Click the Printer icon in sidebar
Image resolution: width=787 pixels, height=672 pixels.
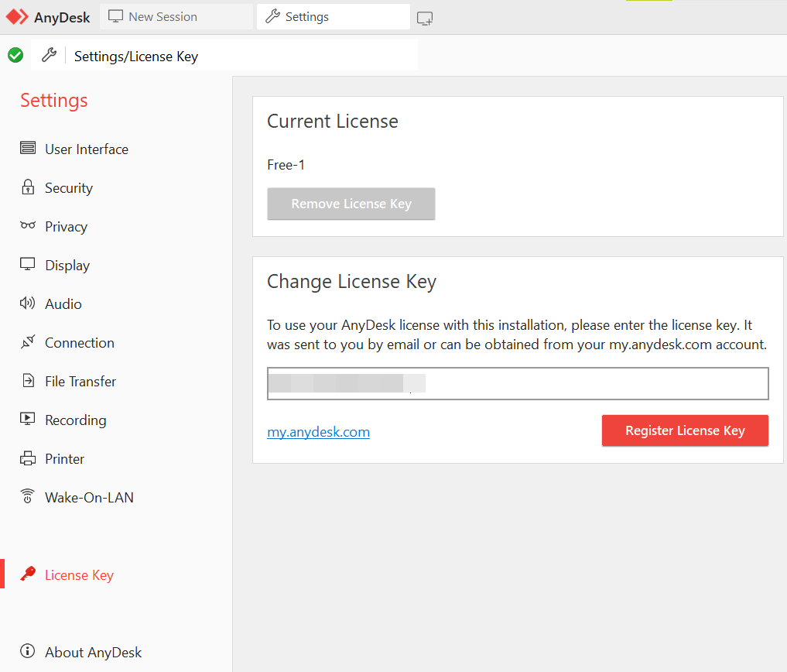click(x=28, y=458)
